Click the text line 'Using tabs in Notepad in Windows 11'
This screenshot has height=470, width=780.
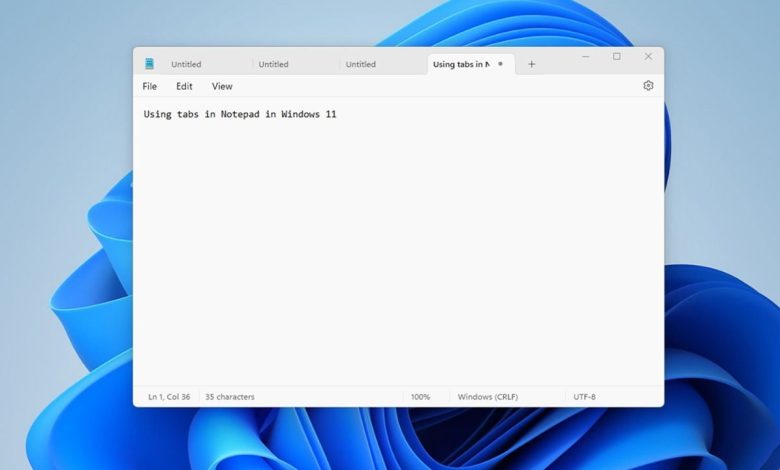tap(240, 114)
